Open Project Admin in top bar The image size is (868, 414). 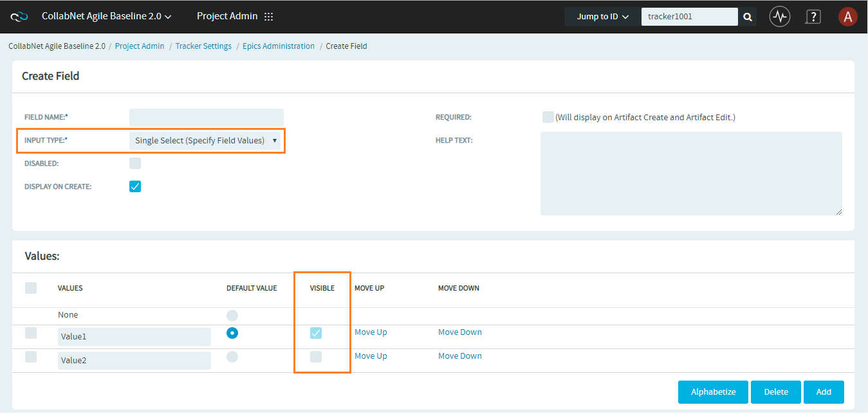point(227,16)
